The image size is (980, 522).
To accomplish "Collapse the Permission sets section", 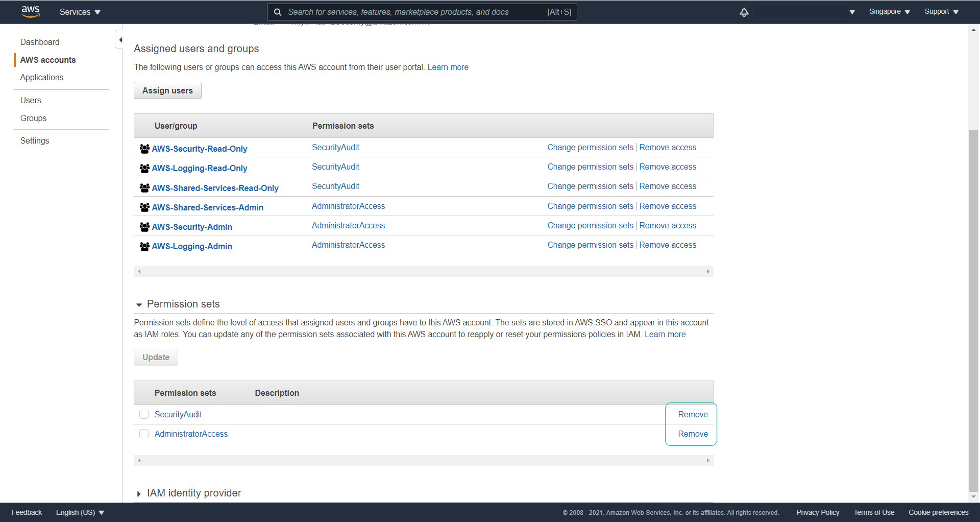I will tap(139, 305).
